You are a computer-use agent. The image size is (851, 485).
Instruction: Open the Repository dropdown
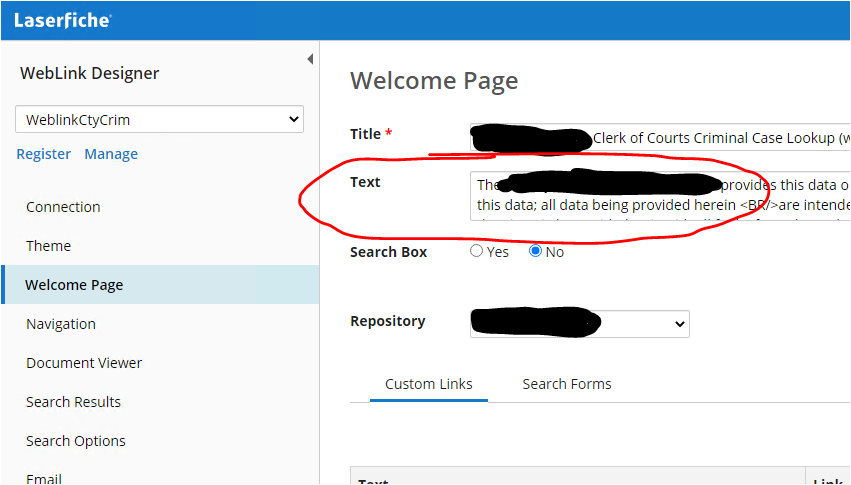point(579,324)
